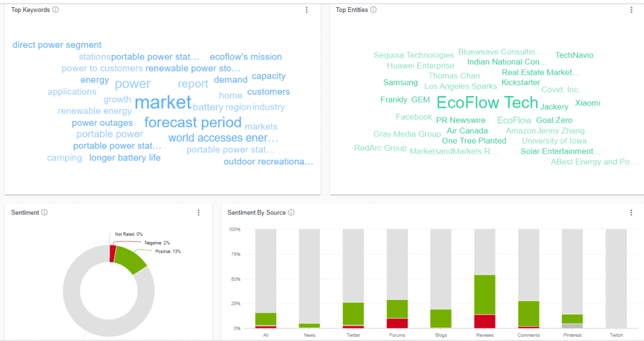
Task: Click the red segment of the Forums bar
Action: coord(397,323)
